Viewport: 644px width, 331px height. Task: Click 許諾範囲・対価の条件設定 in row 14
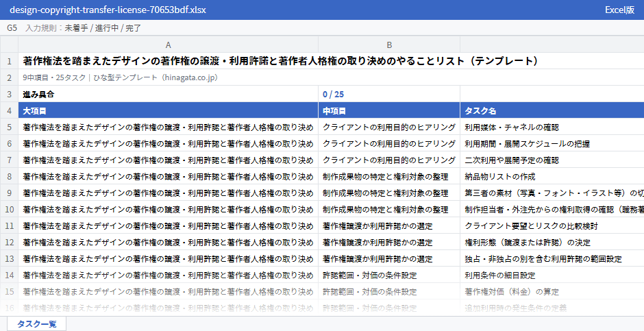coord(389,275)
